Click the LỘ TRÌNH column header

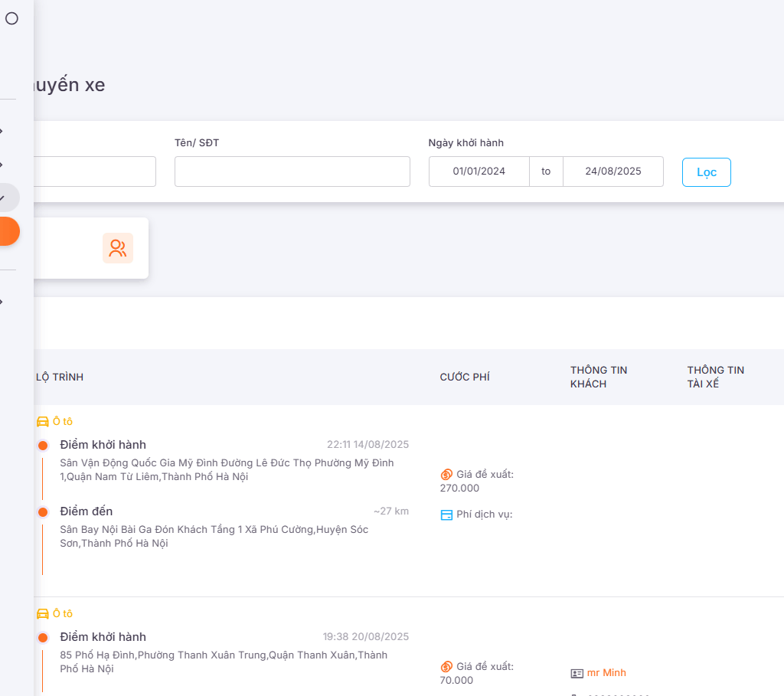[x=60, y=377]
